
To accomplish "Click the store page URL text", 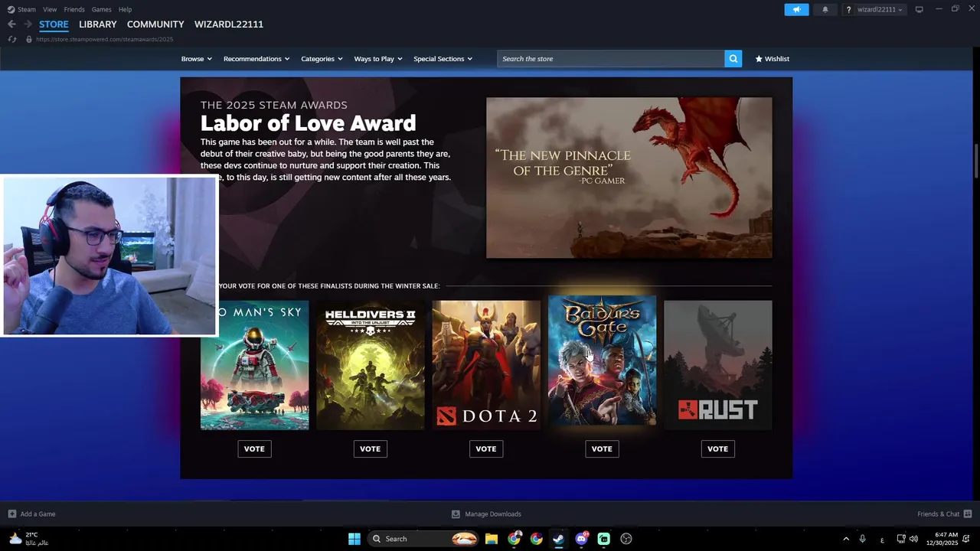I will [104, 39].
